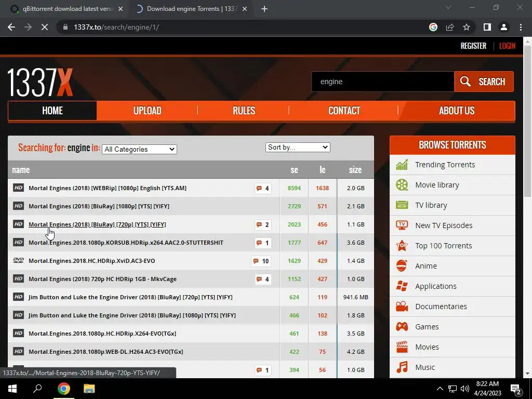Open Mortal Engines (2018) [WEBRip] [1080p] torrent
Screen dimensions: 532x399
coord(107,188)
